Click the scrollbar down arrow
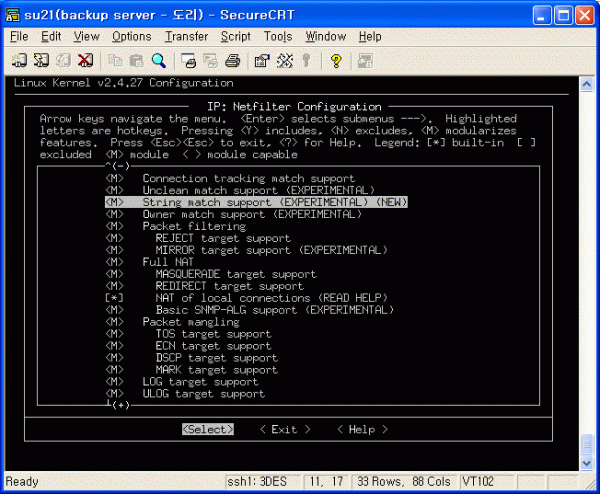 click(587, 463)
